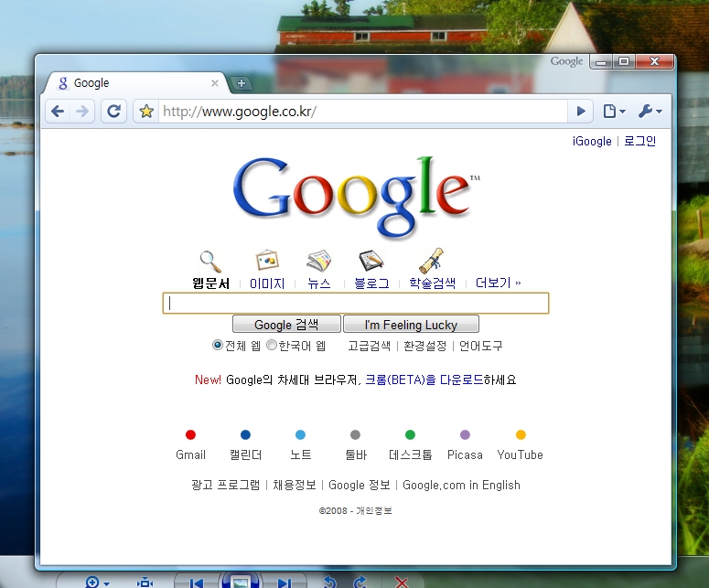Click the gray dot above 툴바
The height and width of the screenshot is (588, 709).
pyautogui.click(x=355, y=434)
